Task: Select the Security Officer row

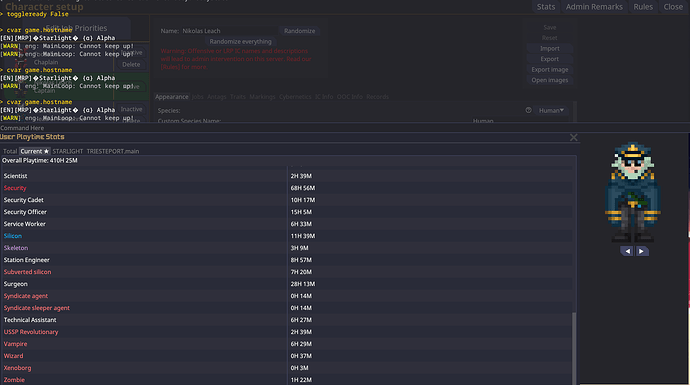Action: [287, 212]
